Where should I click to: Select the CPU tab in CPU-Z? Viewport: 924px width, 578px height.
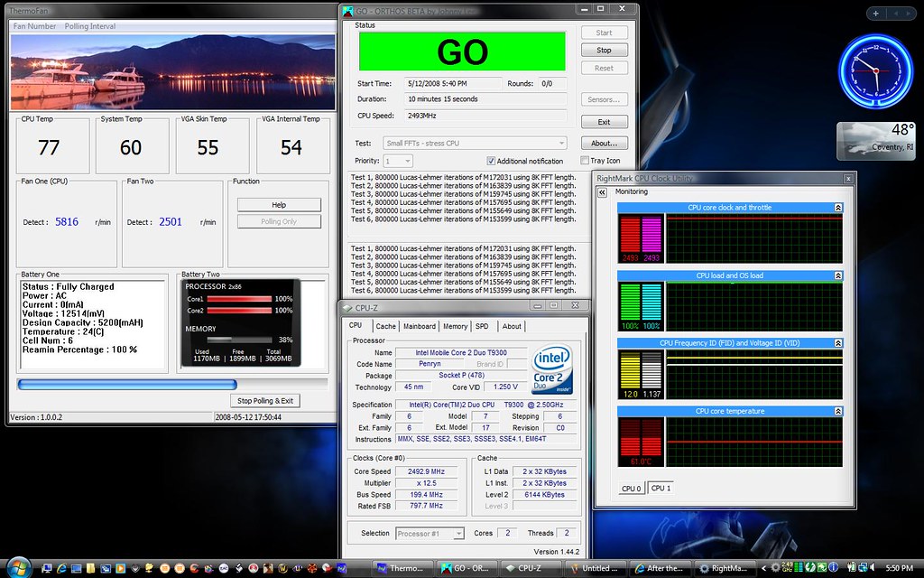pos(356,325)
